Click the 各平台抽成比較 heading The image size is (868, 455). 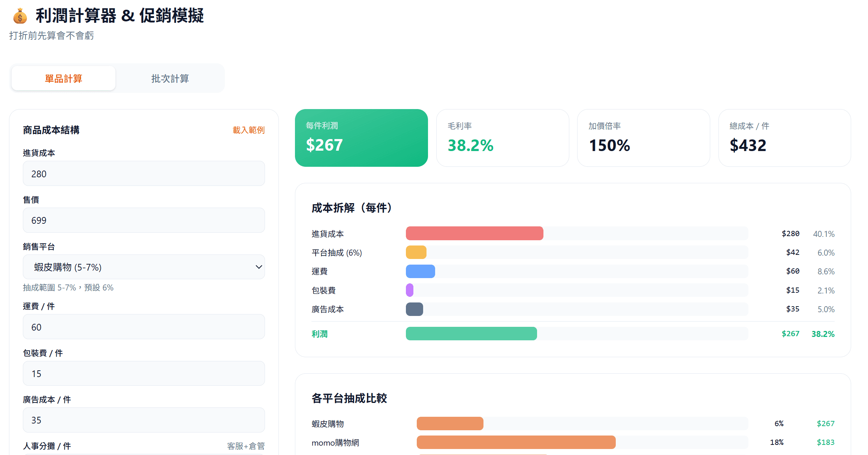[349, 398]
